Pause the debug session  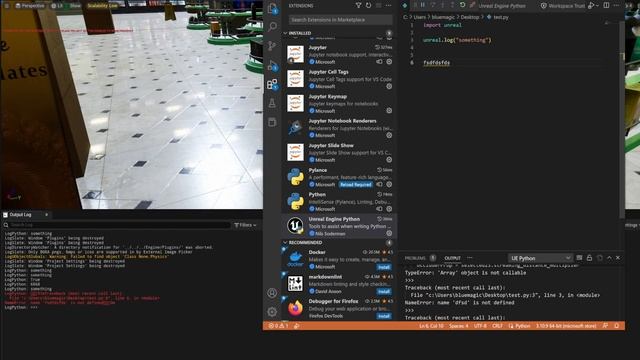(423, 5)
